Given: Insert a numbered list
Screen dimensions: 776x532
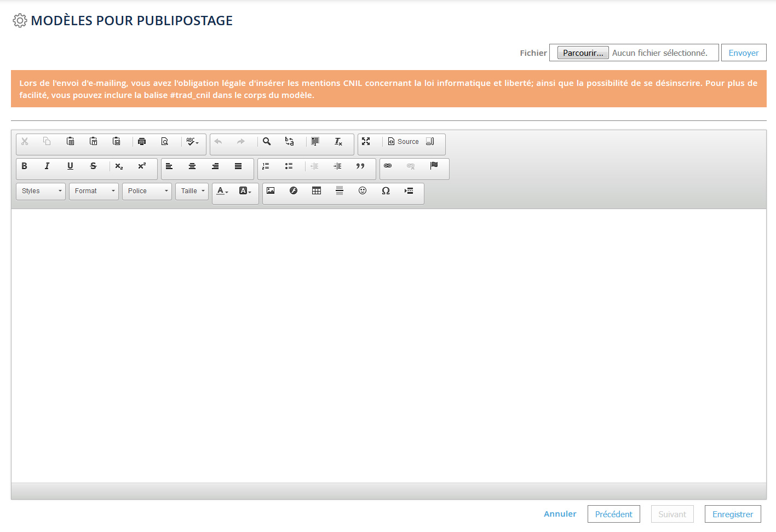Looking at the screenshot, I should pos(266,166).
